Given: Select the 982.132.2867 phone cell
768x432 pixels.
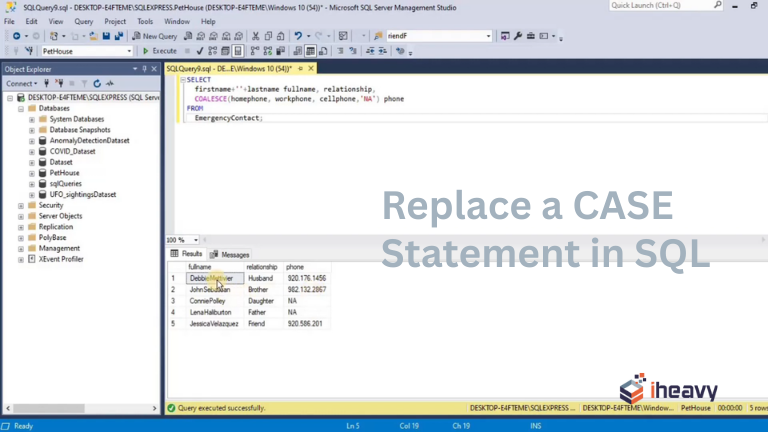Looking at the screenshot, I should tap(307, 289).
